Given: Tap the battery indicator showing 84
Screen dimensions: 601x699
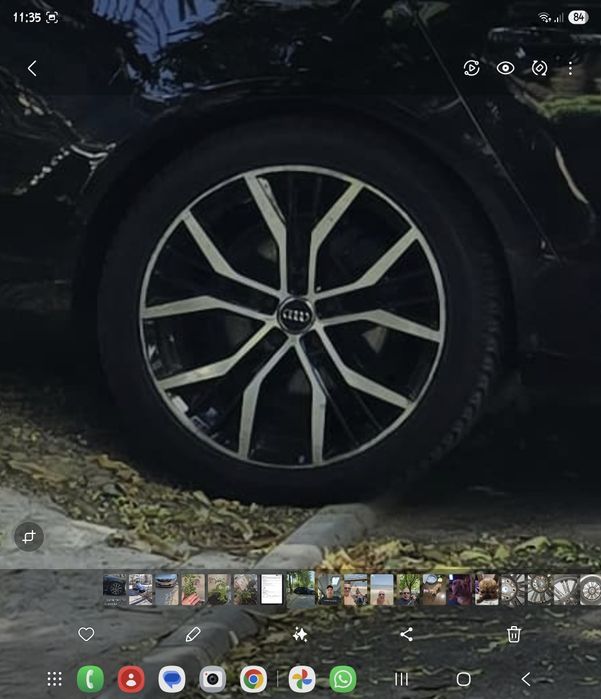Looking at the screenshot, I should [578, 17].
